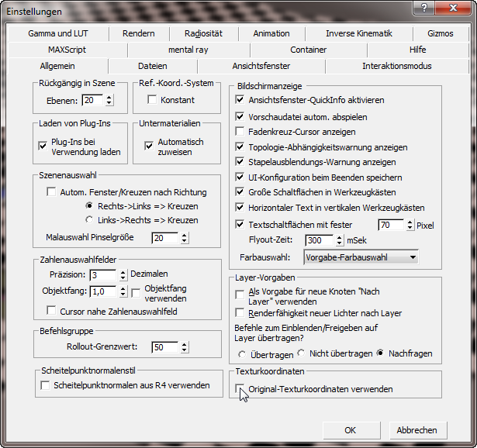Enable Original-Texturkoordinaten verwenden
The image size is (477, 448).
tap(240, 388)
